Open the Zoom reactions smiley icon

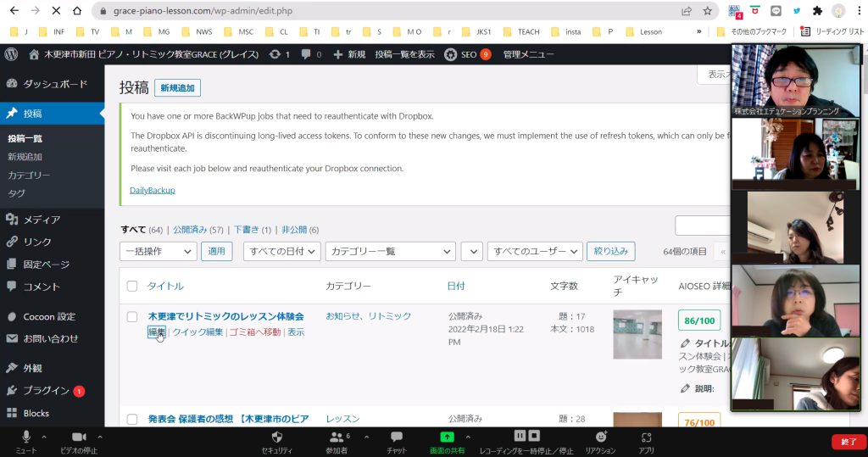click(x=600, y=436)
